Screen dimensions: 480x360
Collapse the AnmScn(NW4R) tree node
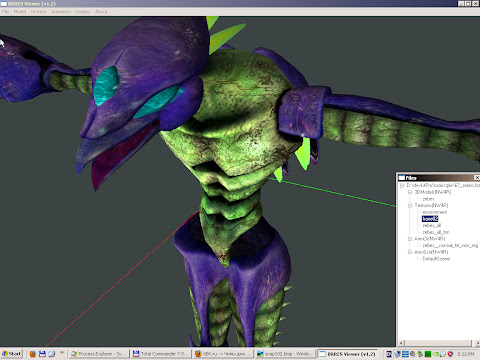coord(410,252)
